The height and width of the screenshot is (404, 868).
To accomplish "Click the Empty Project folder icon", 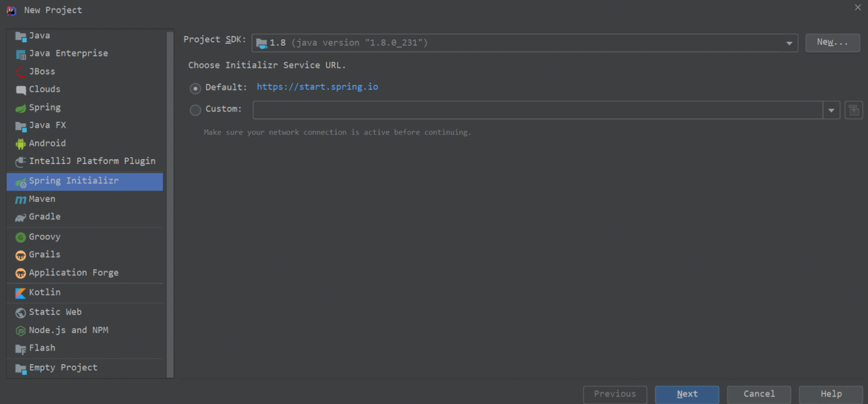I will click(x=20, y=369).
